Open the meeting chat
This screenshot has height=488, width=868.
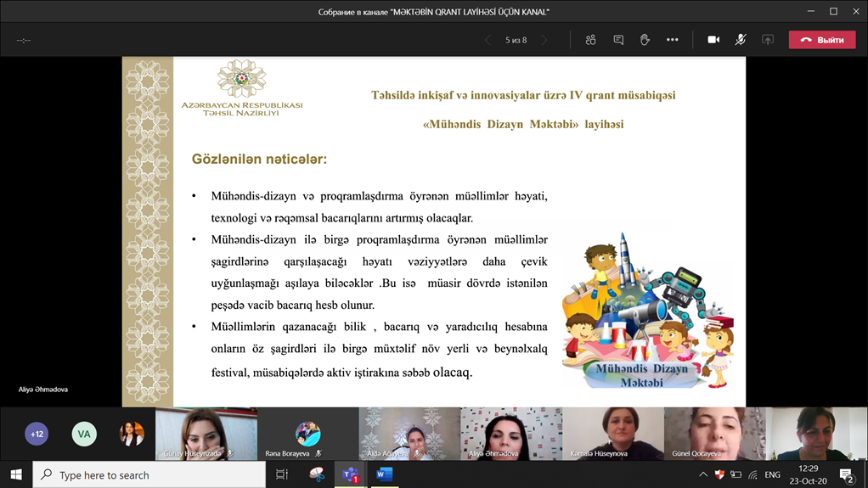point(618,40)
